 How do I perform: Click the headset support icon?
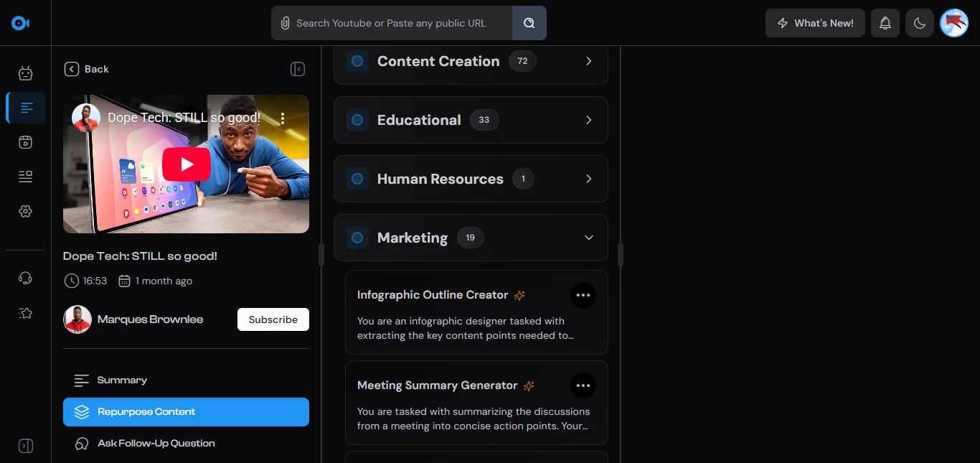point(26,279)
